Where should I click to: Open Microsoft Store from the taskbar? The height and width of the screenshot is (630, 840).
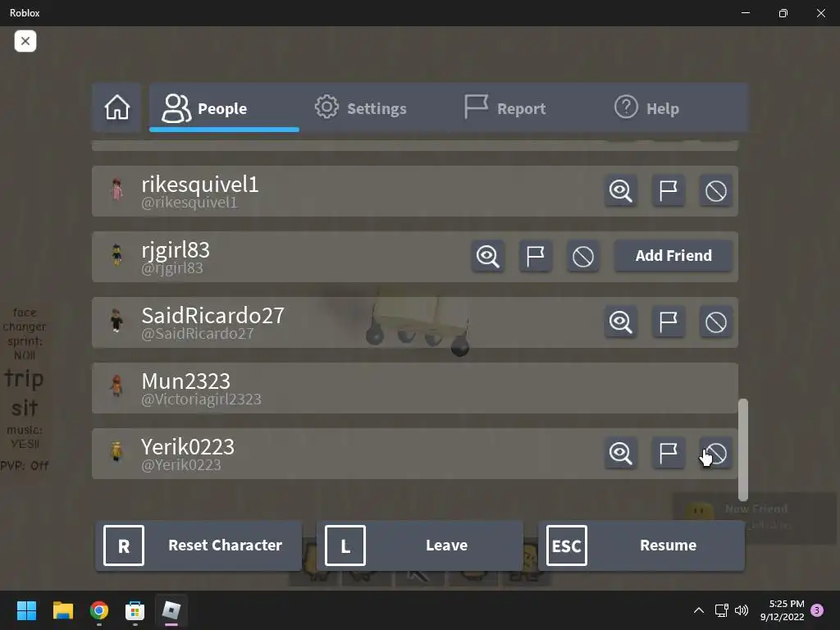135,610
